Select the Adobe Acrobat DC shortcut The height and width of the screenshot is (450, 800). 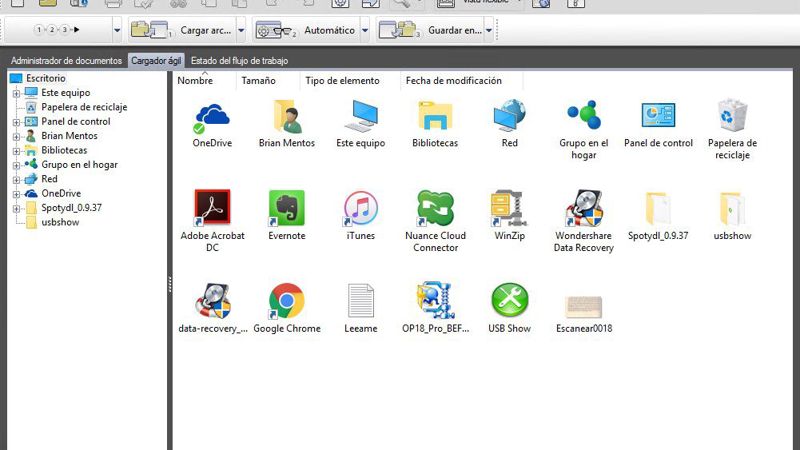[212, 208]
